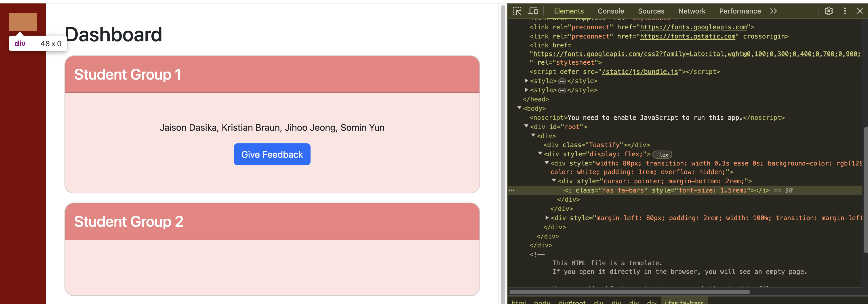Select the closing head tag row
Screen dimensions: 868x304
(536, 99)
